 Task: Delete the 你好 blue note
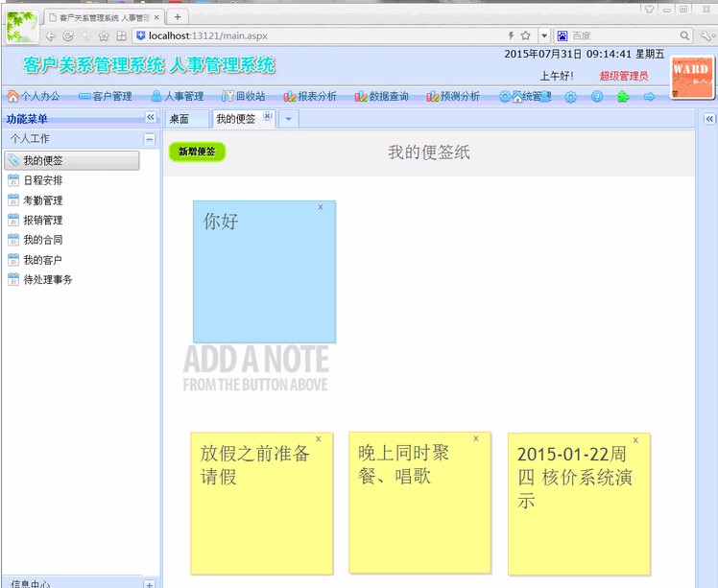321,207
